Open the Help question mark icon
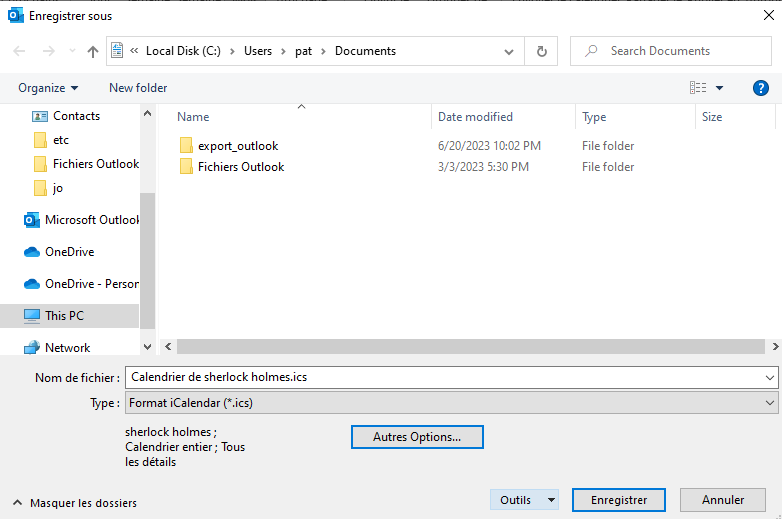This screenshot has height=519, width=782. coord(760,88)
